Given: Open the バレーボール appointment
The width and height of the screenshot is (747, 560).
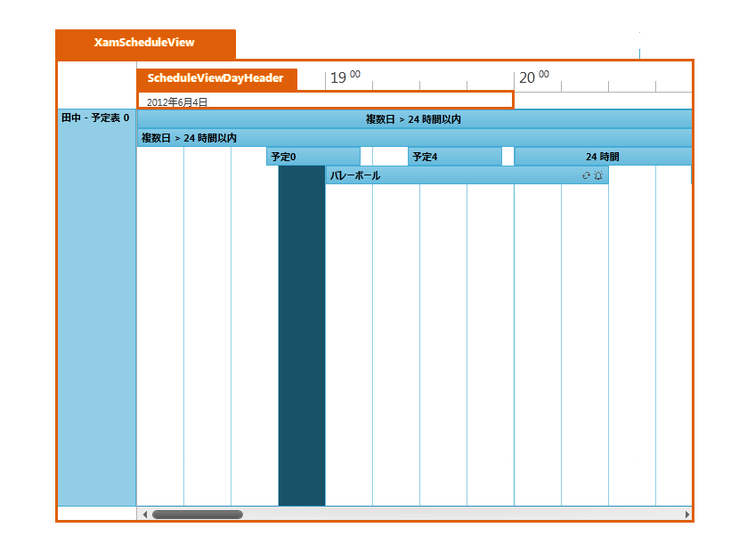Looking at the screenshot, I should pyautogui.click(x=445, y=176).
